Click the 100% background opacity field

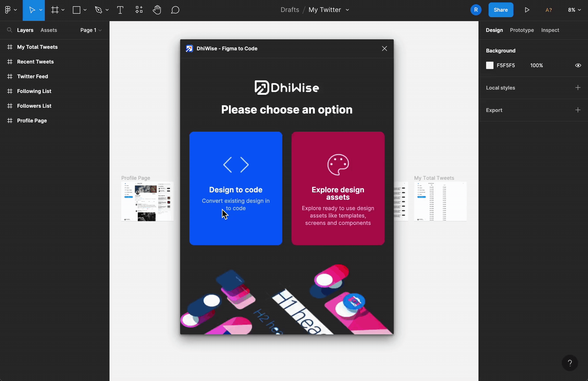point(536,65)
